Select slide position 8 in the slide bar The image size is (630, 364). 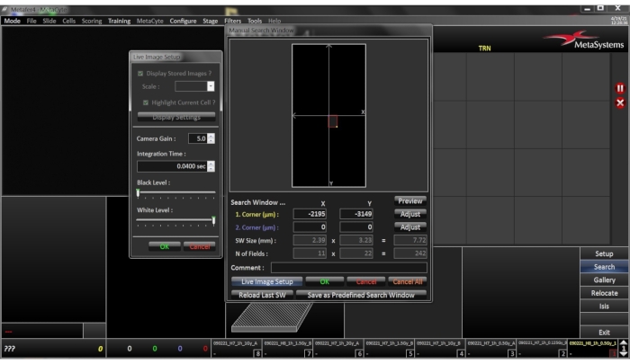click(x=237, y=348)
